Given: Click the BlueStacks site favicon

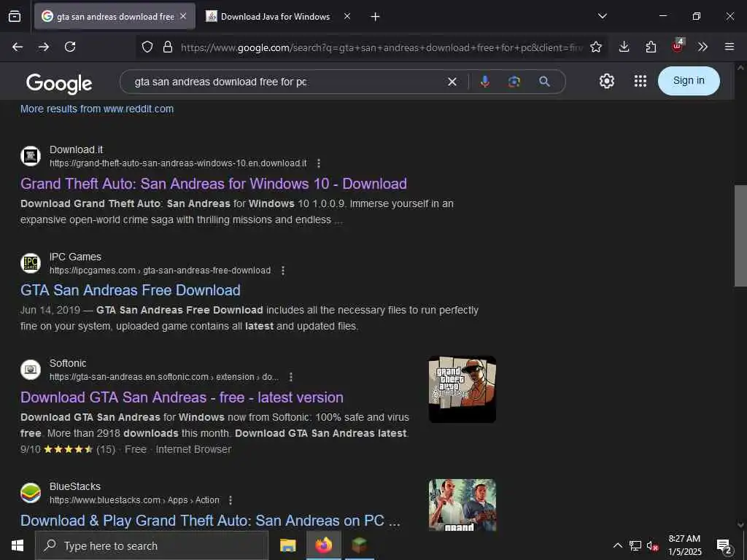Looking at the screenshot, I should pyautogui.click(x=31, y=493).
